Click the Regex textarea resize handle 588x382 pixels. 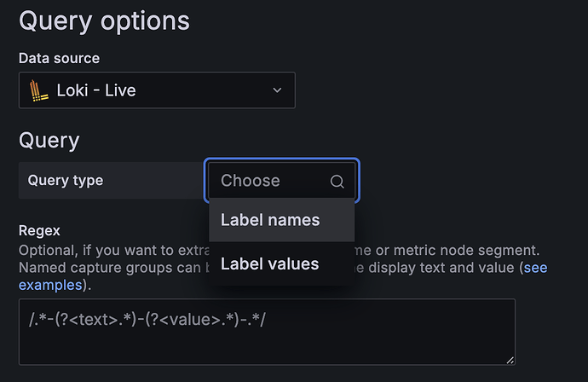pos(510,361)
